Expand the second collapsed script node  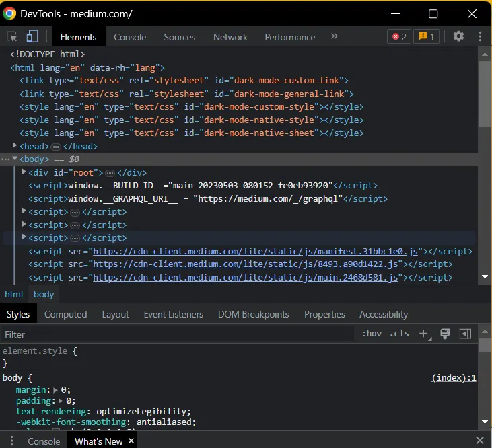pyautogui.click(x=24, y=224)
